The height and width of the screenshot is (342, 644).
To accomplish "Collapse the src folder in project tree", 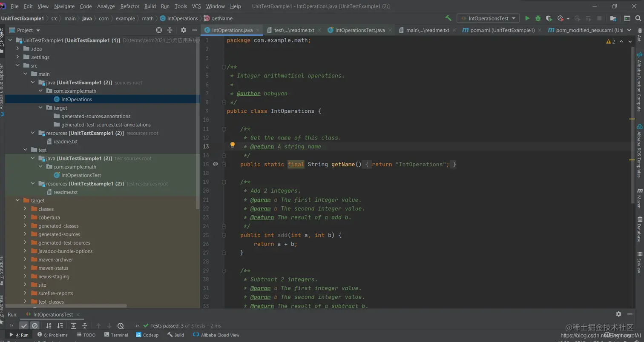I will pyautogui.click(x=17, y=66).
